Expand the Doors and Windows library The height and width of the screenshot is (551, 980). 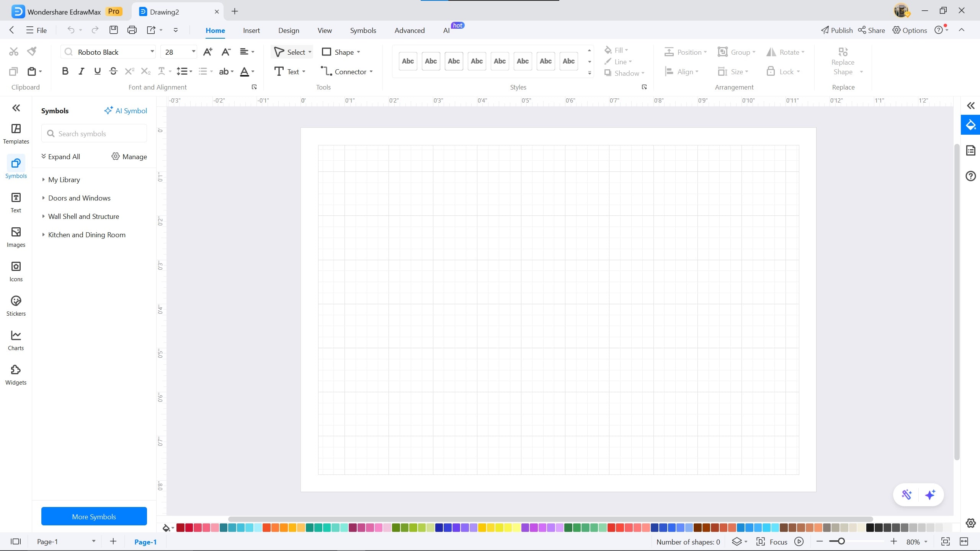pos(79,198)
